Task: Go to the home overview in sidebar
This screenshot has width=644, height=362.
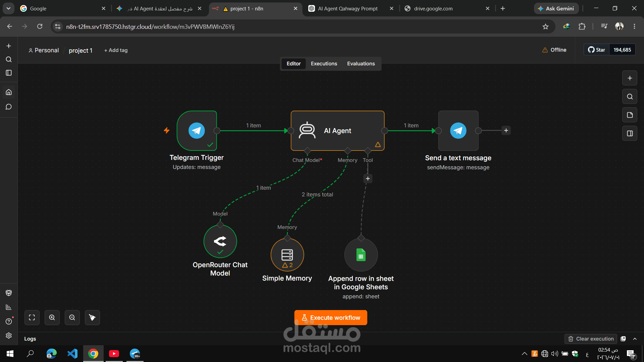Action: [x=9, y=92]
